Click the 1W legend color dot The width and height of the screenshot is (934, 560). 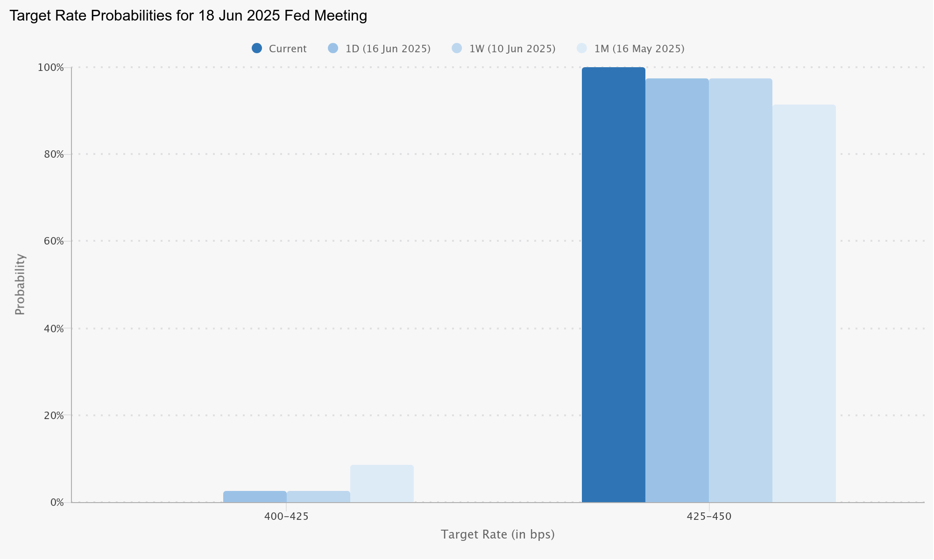point(457,48)
